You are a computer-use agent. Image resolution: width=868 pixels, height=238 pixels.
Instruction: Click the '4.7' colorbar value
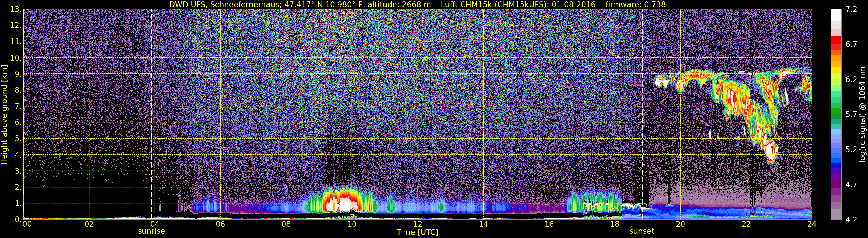click(x=851, y=185)
